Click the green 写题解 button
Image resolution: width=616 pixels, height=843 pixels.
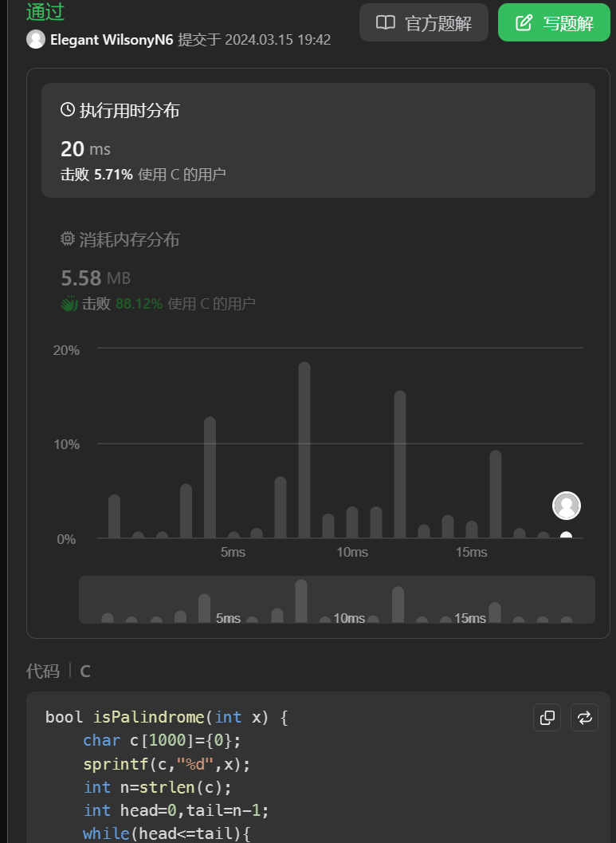554,22
